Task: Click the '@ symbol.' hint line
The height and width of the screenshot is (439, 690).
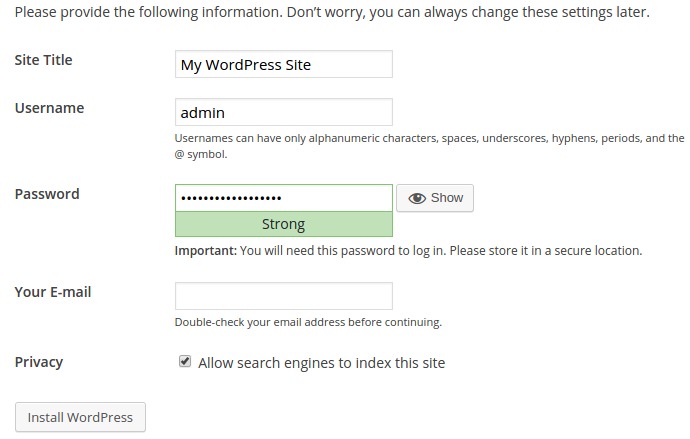Action: [201, 154]
